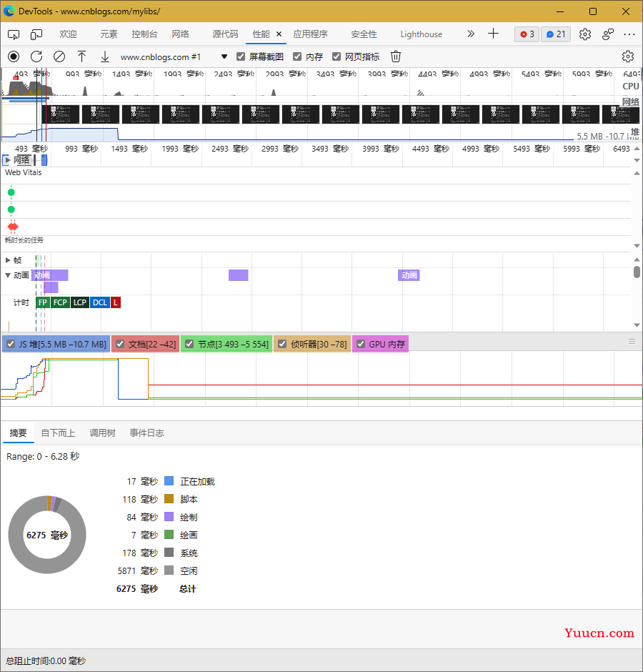This screenshot has height=672, width=643.
Task: Open the 21 messages counter
Action: (556, 34)
